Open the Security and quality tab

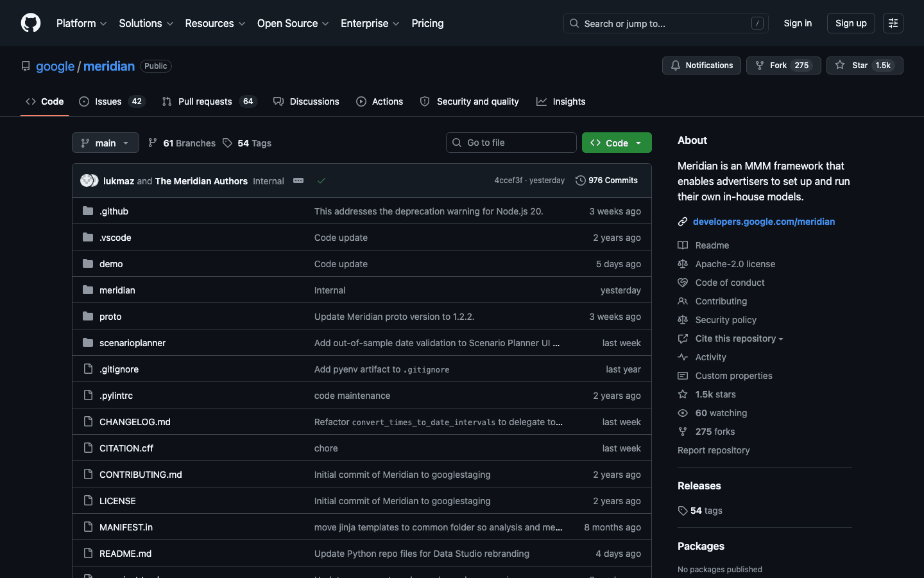click(470, 101)
